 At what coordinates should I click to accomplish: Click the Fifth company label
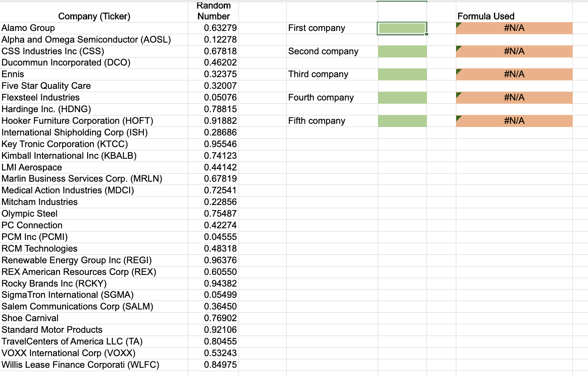pos(316,121)
